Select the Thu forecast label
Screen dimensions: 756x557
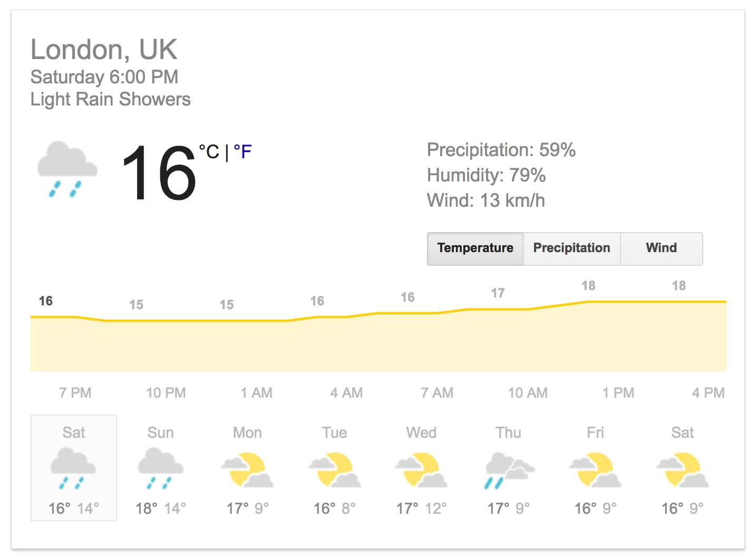tap(508, 433)
